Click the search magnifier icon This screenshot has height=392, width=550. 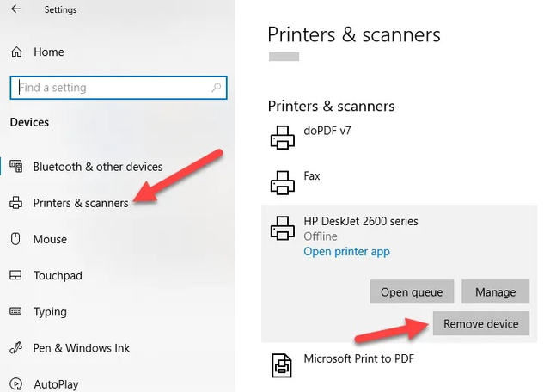tap(216, 88)
